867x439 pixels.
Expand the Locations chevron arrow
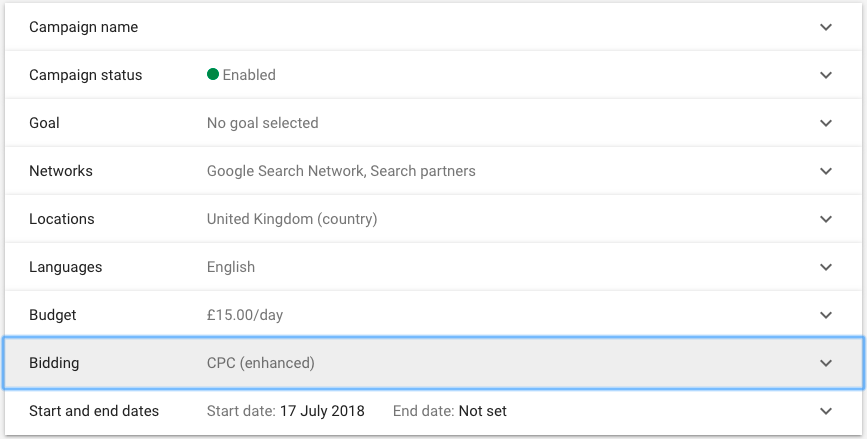826,220
